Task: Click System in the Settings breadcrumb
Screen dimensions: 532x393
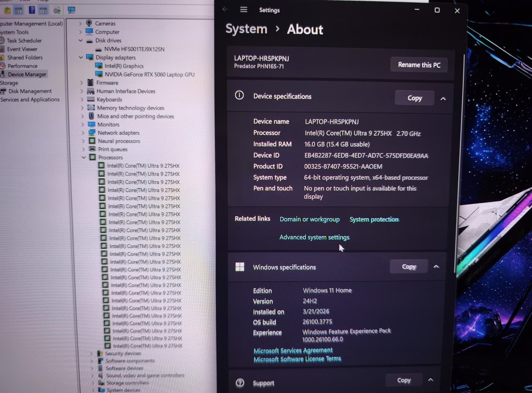Action: point(246,29)
